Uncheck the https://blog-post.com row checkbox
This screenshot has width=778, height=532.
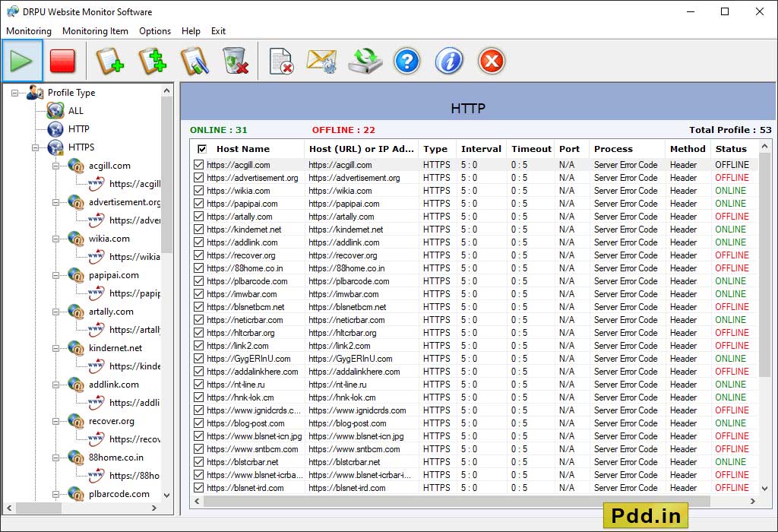point(199,423)
